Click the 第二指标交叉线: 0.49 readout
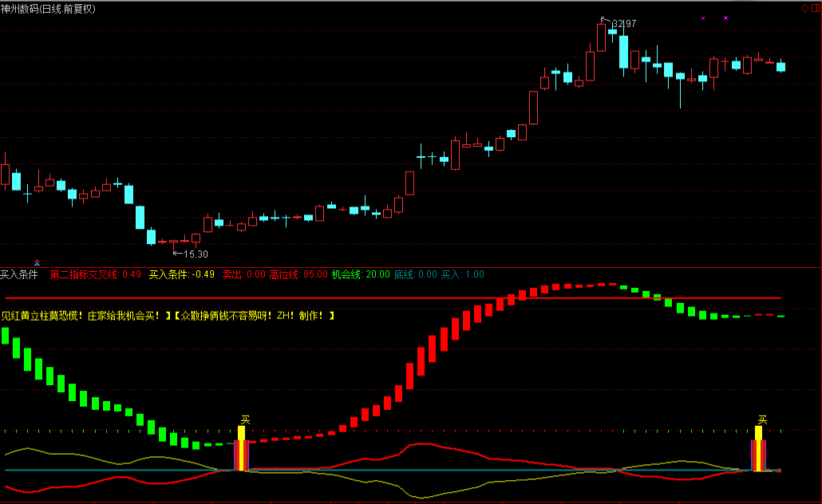 coord(96,274)
